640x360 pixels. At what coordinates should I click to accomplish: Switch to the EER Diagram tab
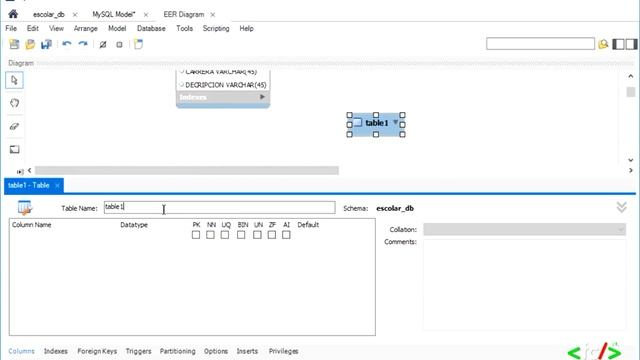184,15
